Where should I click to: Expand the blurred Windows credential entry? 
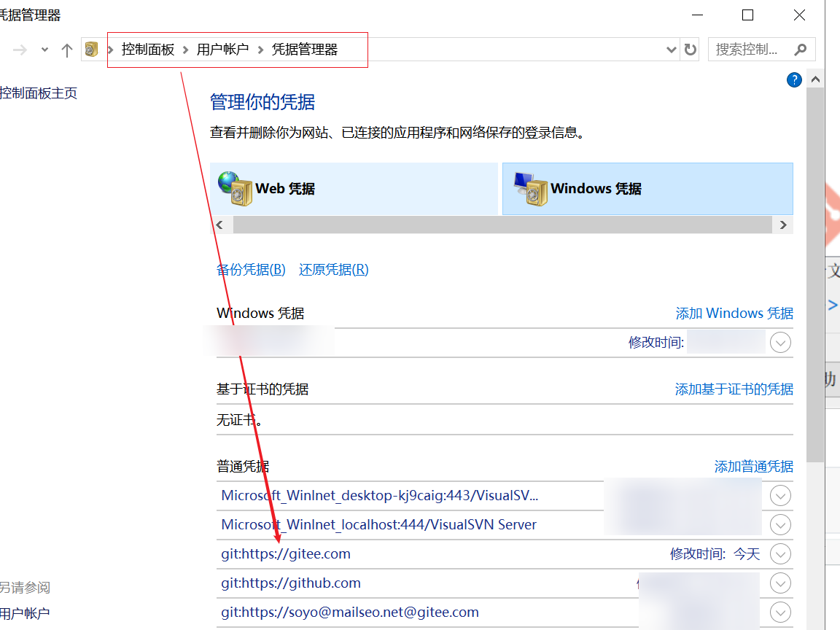pyautogui.click(x=780, y=342)
